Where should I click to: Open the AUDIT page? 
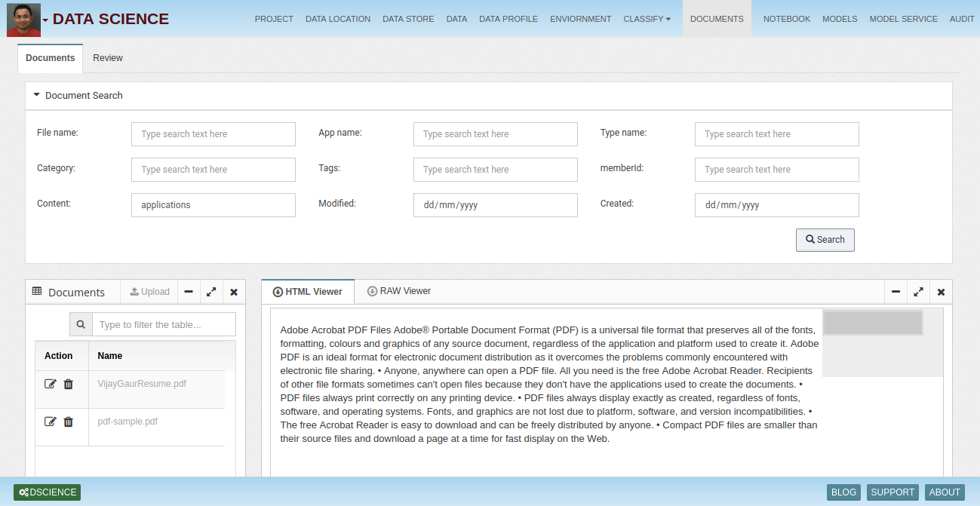(962, 19)
